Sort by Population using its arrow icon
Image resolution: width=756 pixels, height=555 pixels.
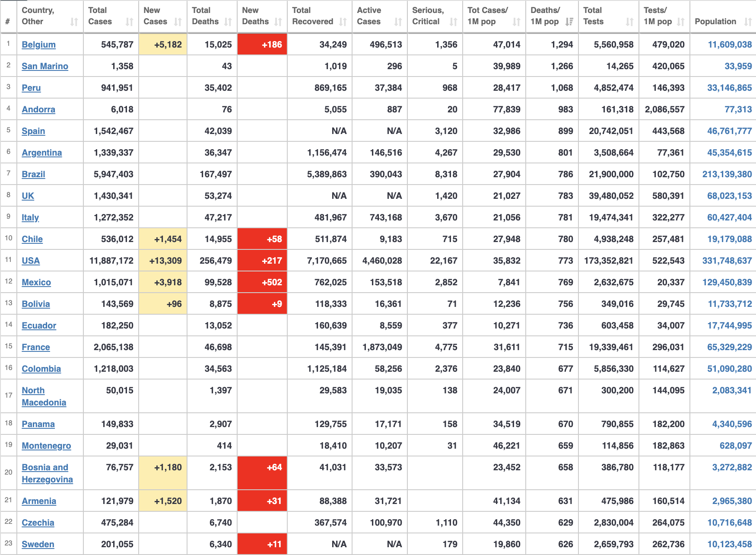748,22
